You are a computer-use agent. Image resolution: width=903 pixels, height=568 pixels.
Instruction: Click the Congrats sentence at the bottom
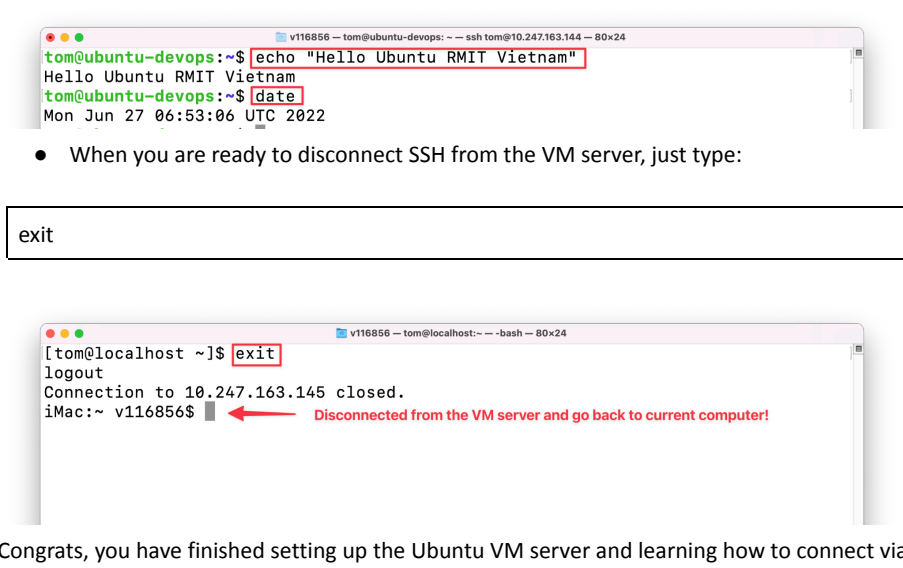pos(451,551)
